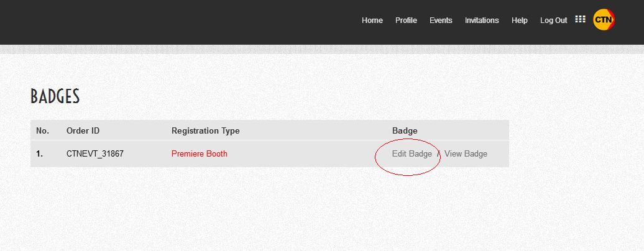The image size is (644, 251).
Task: Navigate to Events
Action: coord(441,21)
